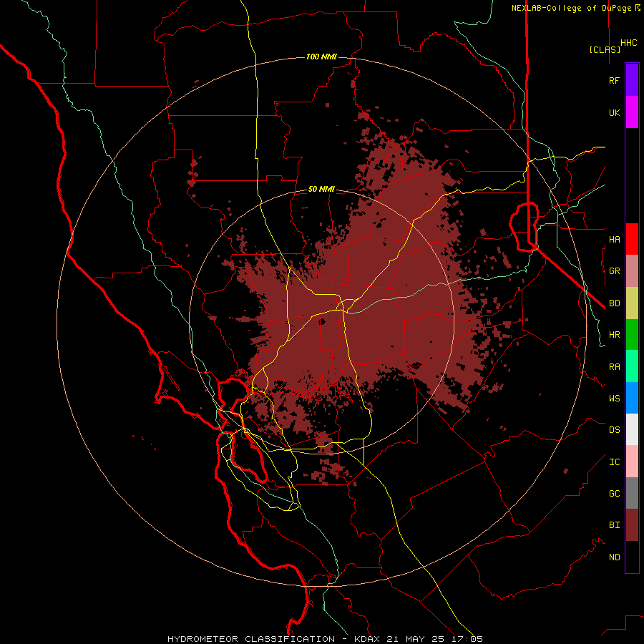Click the GR pink legend swatch
Image resolution: width=644 pixels, height=644 pixels.
coord(632,271)
